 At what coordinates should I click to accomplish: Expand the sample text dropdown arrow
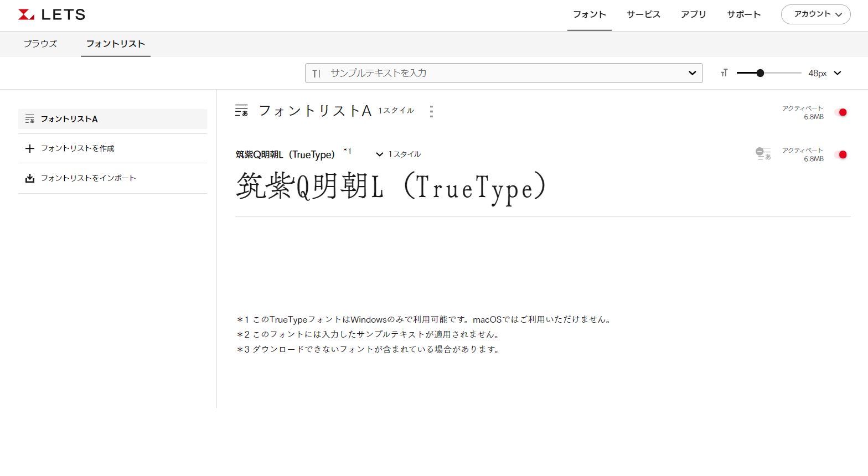pos(692,73)
